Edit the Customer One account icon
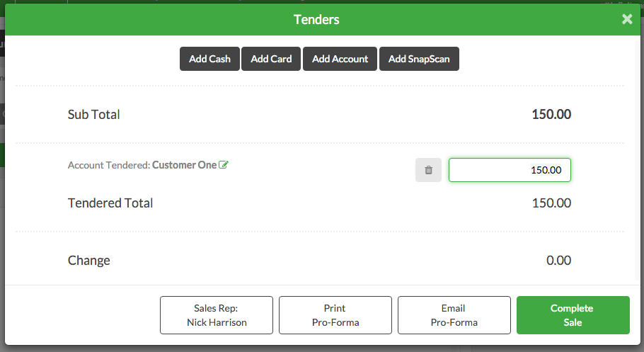This screenshot has height=352, width=644. 224,165
